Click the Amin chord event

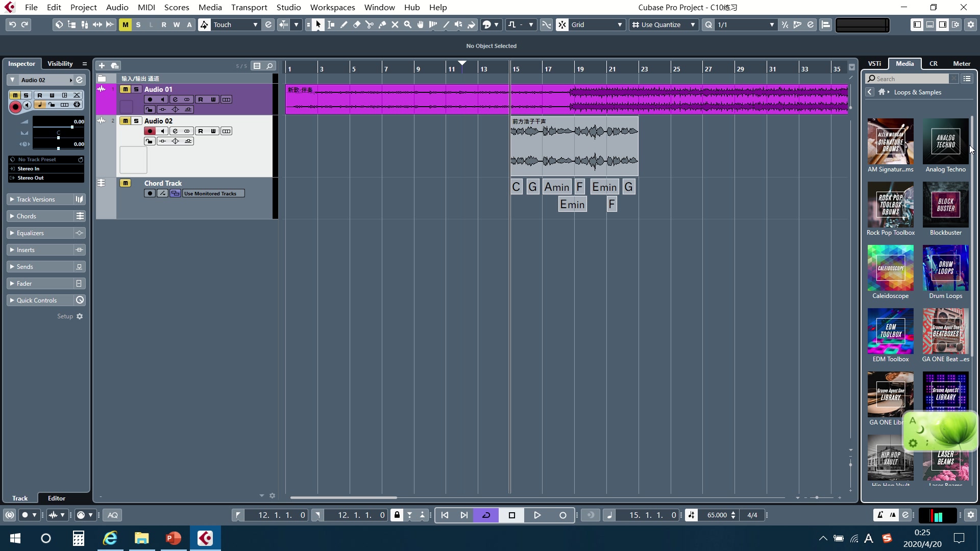pyautogui.click(x=556, y=187)
